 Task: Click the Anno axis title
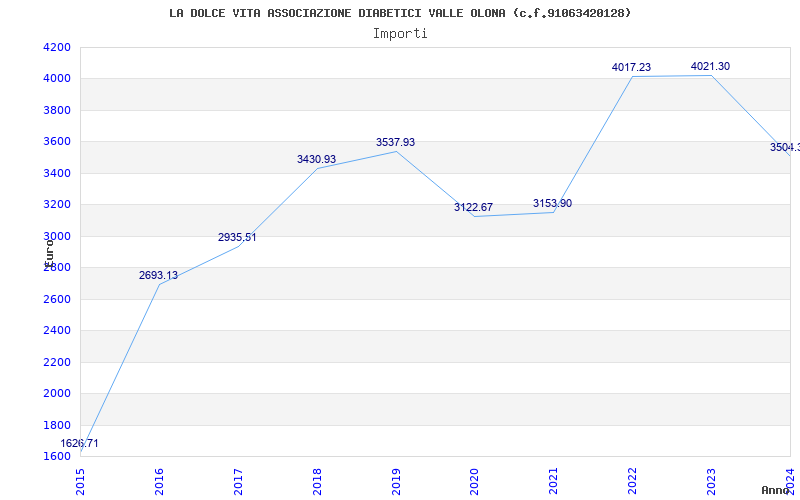pyautogui.click(x=775, y=490)
